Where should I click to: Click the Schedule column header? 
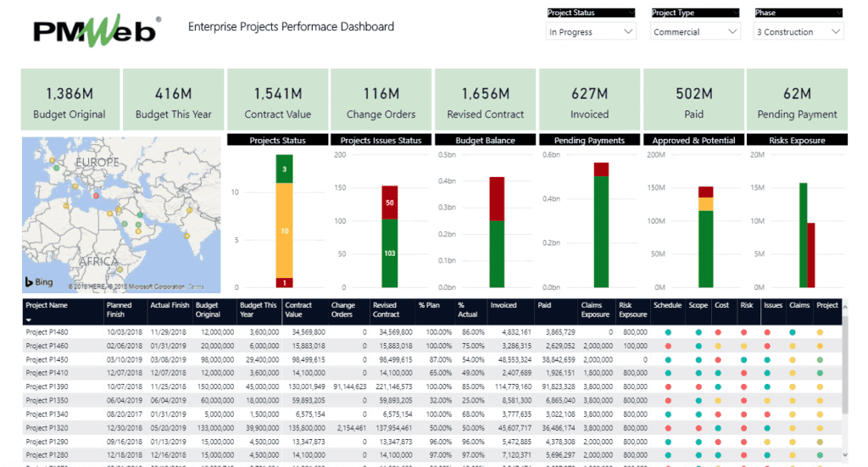[x=668, y=305]
